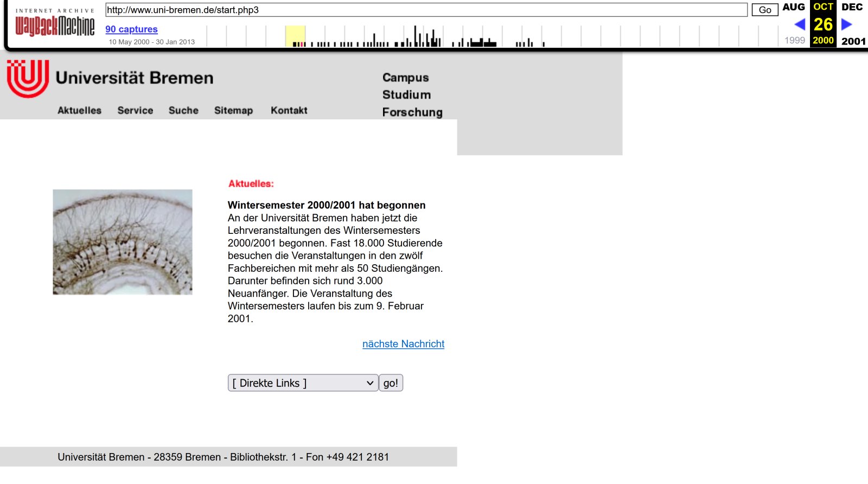Follow the nächste Nachricht link
Image resolution: width=868 pixels, height=484 pixels.
coord(403,344)
